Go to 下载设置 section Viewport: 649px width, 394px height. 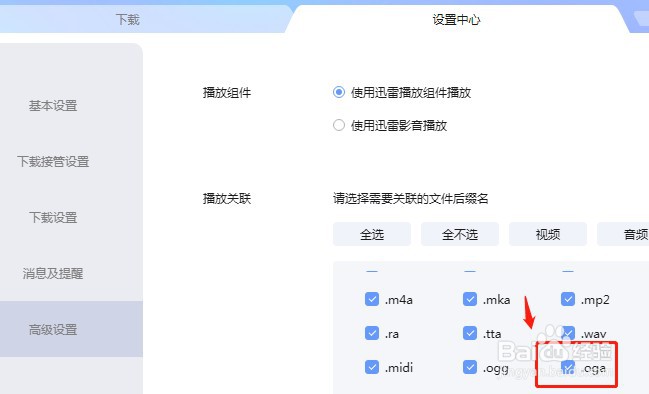[53, 217]
